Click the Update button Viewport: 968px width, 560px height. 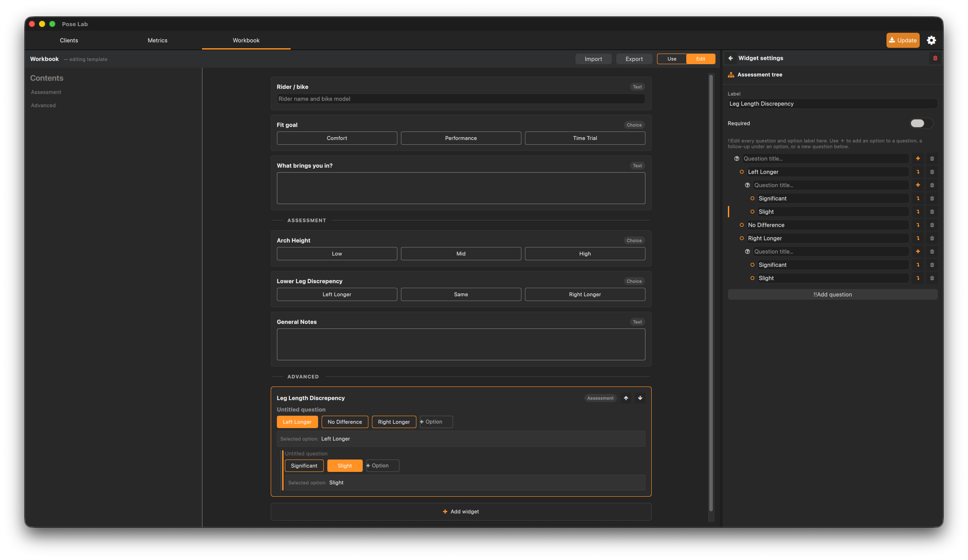click(903, 40)
